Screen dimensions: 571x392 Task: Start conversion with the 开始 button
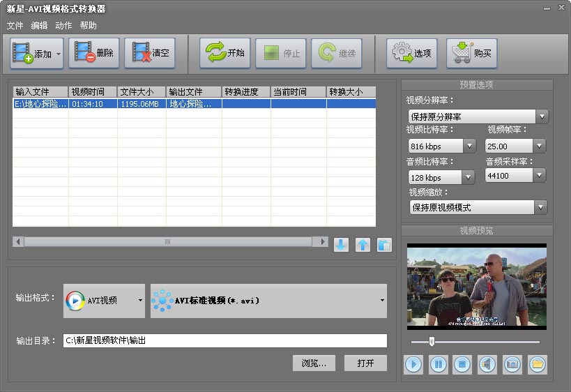click(225, 53)
